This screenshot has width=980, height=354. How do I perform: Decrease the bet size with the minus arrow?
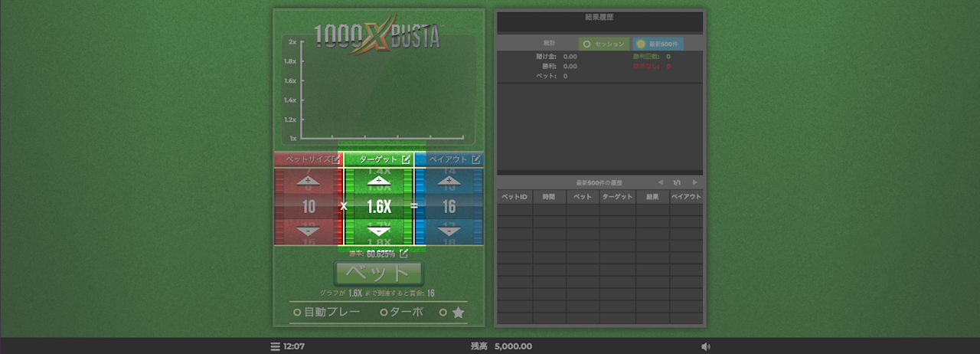point(309,231)
